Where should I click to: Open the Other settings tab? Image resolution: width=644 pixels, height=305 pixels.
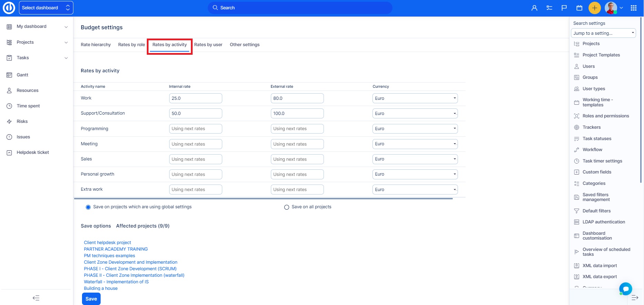tap(245, 45)
